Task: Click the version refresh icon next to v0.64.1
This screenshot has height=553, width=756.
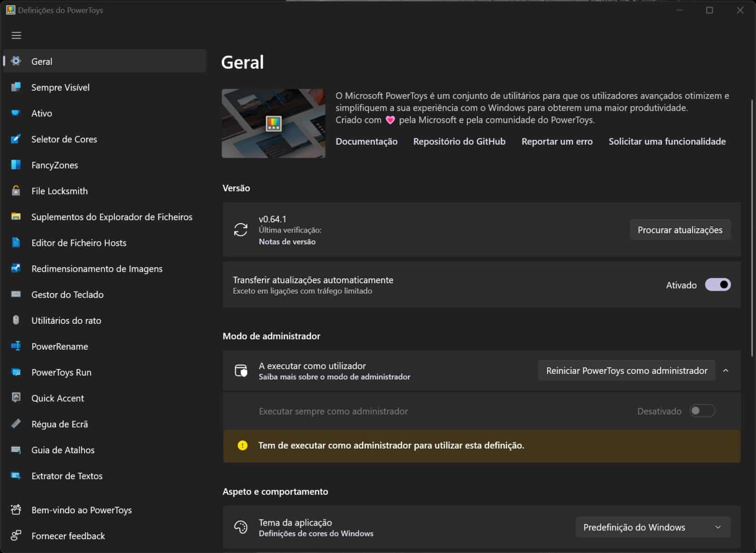Action: coord(241,230)
